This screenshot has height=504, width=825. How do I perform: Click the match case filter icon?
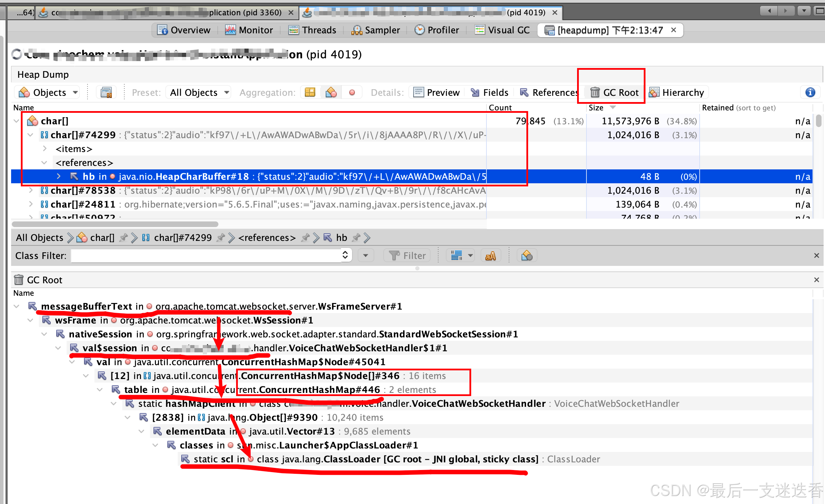490,256
